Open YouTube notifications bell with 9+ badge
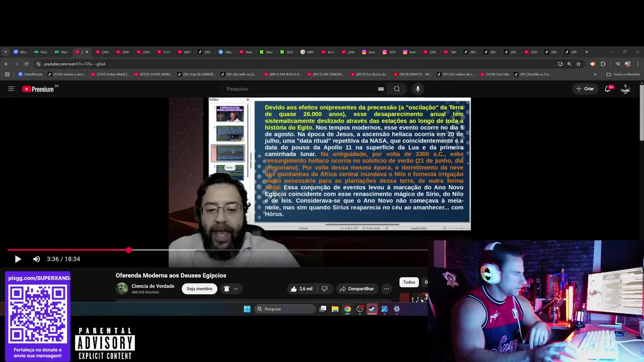The height and width of the screenshot is (362, 644). click(608, 88)
